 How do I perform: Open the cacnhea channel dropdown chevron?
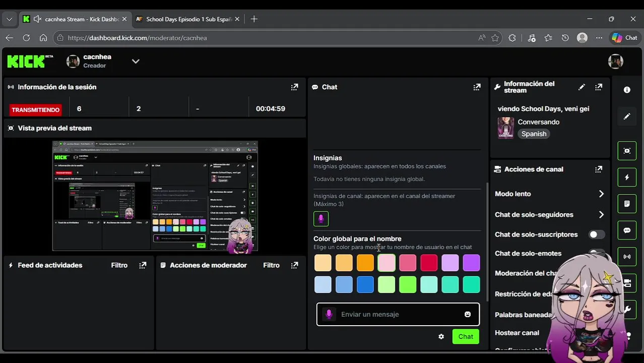(136, 62)
